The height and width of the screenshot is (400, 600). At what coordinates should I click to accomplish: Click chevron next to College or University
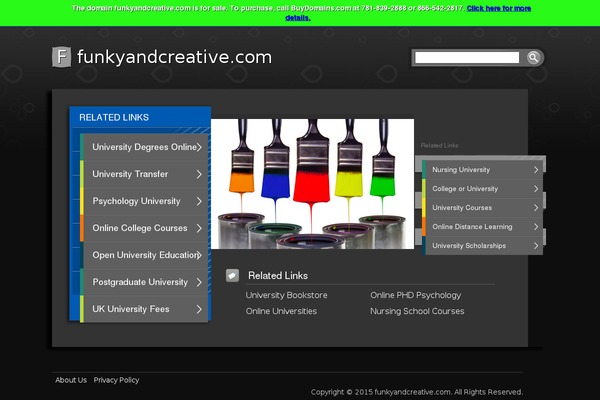click(536, 189)
